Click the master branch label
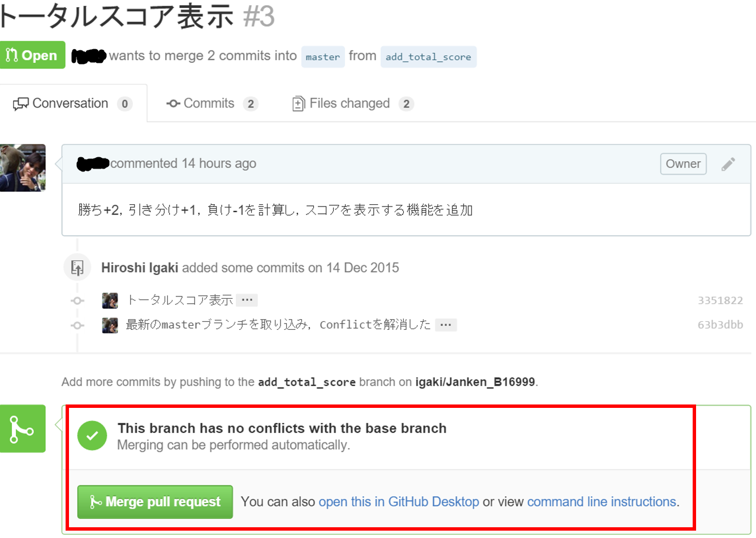The image size is (756, 538). click(x=323, y=57)
